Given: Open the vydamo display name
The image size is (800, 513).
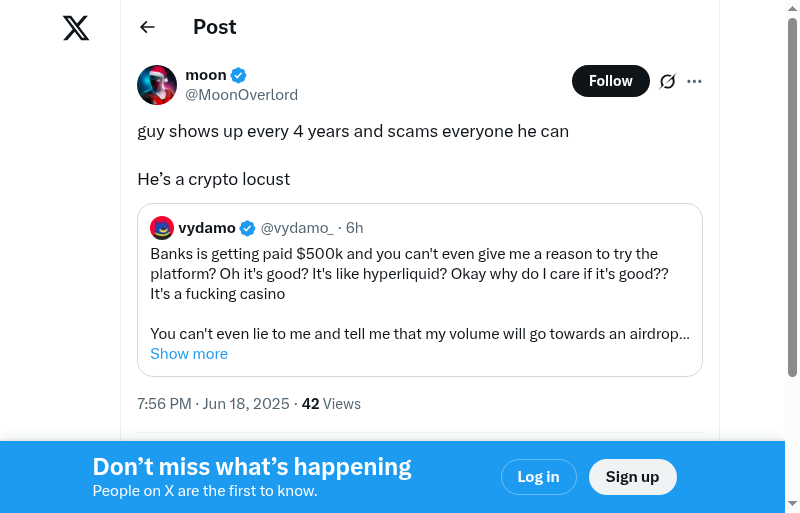Looking at the screenshot, I should 207,228.
